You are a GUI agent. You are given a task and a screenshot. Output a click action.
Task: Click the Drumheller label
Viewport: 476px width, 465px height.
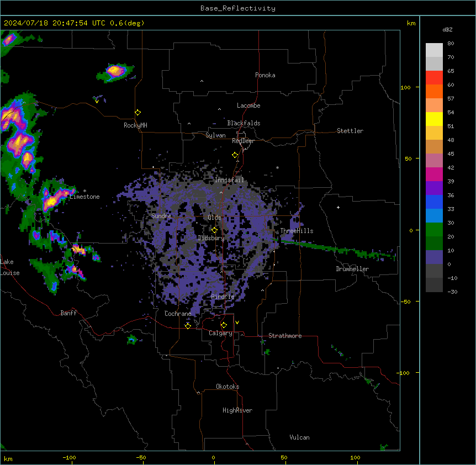pos(352,269)
